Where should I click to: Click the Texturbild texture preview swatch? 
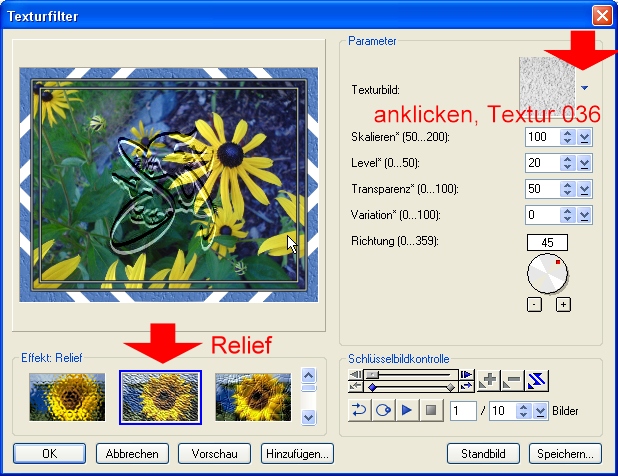tap(547, 85)
